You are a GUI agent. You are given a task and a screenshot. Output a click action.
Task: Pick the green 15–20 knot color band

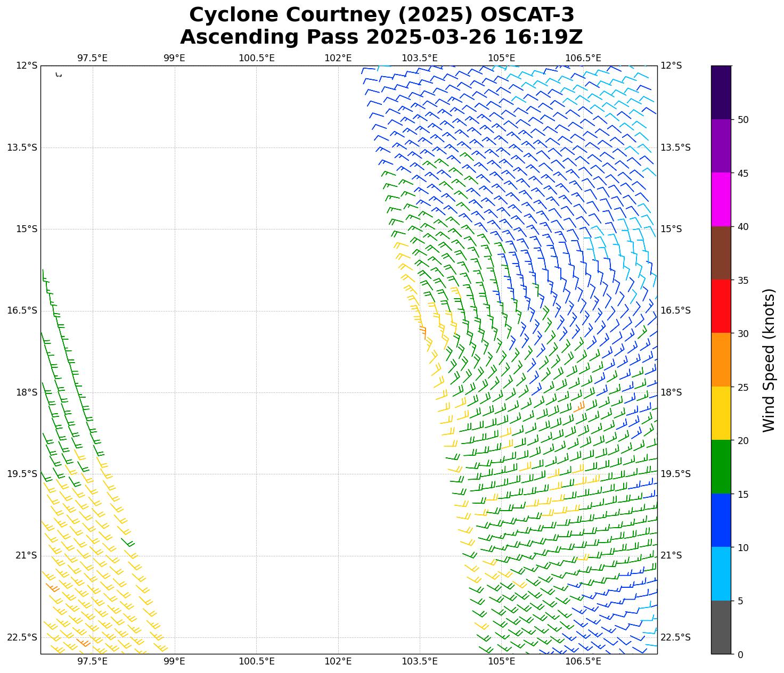pos(721,467)
